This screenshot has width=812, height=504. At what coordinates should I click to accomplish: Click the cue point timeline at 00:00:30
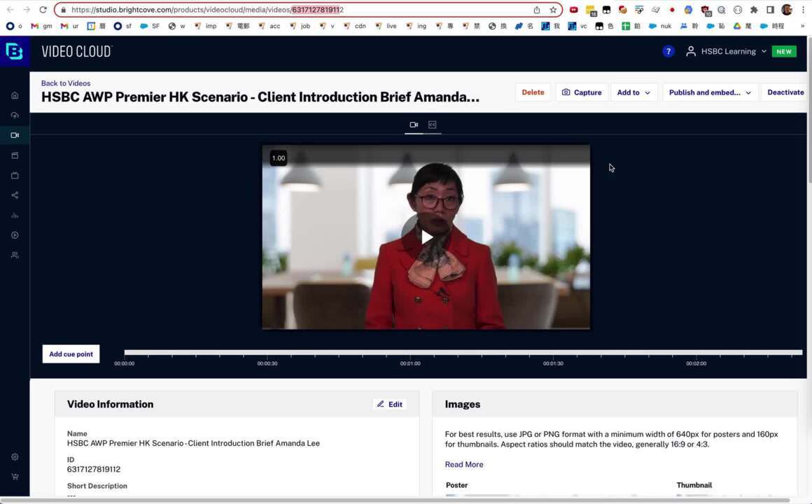[x=267, y=353]
